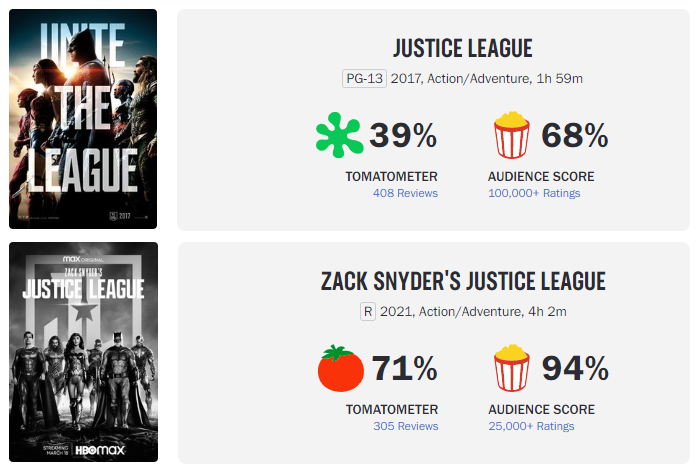Click the green rotten splat icon
Image resolution: width=700 pixels, height=472 pixels.
(338, 134)
